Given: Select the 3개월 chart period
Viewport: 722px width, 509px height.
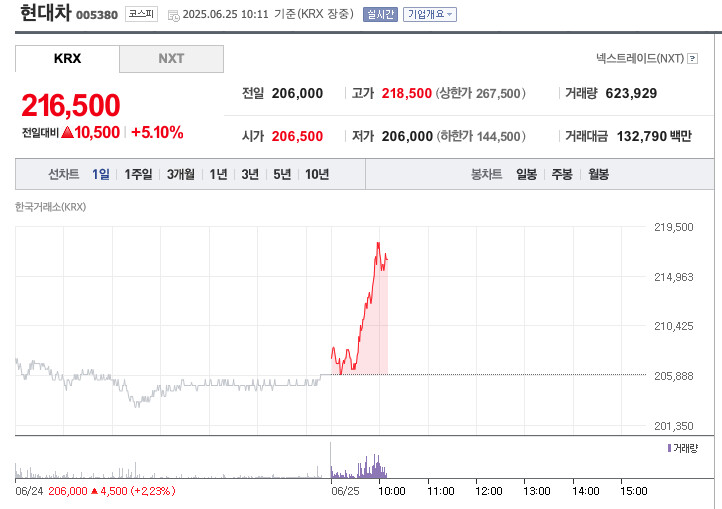Looking at the screenshot, I should [x=180, y=174].
